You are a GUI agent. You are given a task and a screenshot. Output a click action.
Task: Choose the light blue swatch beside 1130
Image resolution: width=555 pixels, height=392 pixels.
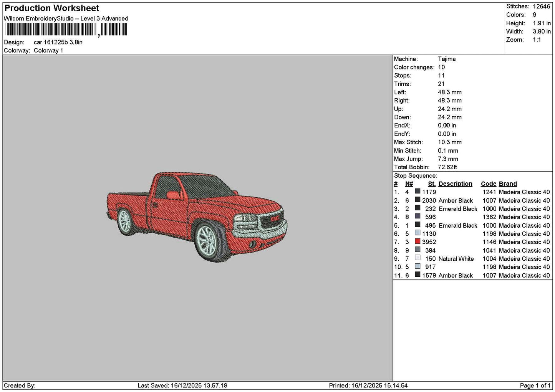417,233
